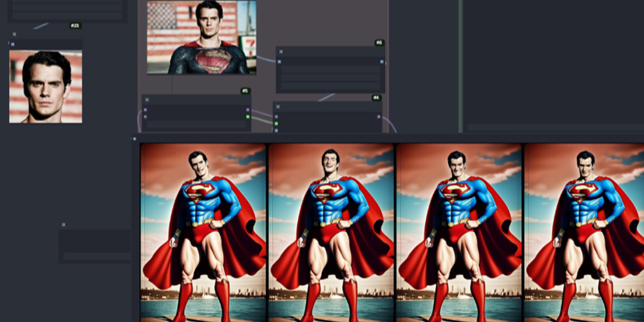The height and width of the screenshot is (322, 644).
Task: Click the purple input port on node #4
Action: click(x=276, y=117)
